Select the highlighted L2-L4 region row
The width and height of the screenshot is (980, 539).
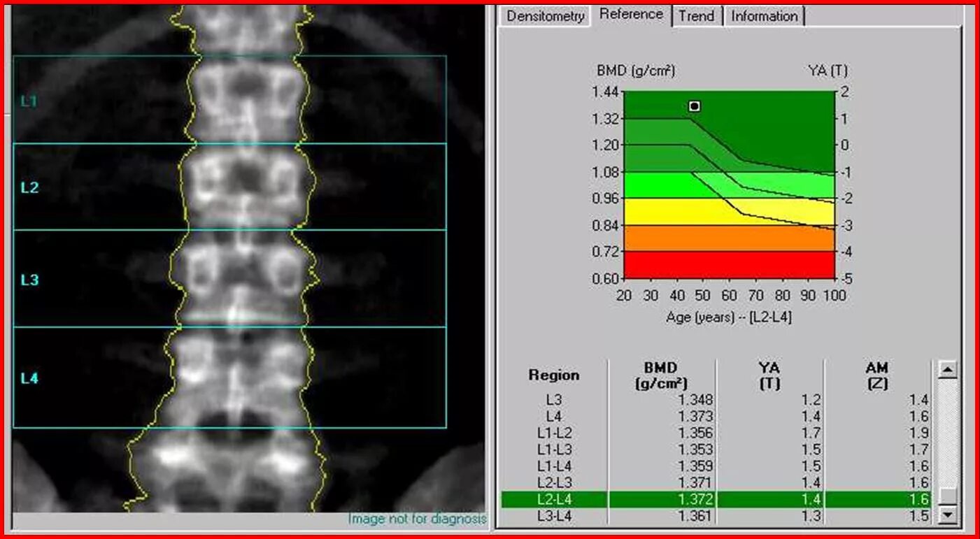(x=716, y=499)
